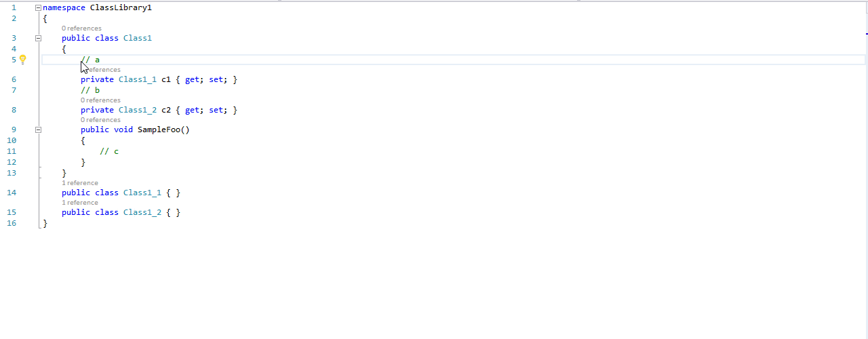
Task: Collapse the SampleFoo method outline
Action: coord(38,129)
